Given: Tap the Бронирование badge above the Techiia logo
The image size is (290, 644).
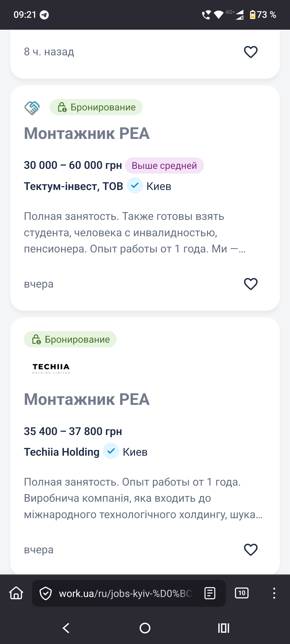Looking at the screenshot, I should (x=70, y=339).
